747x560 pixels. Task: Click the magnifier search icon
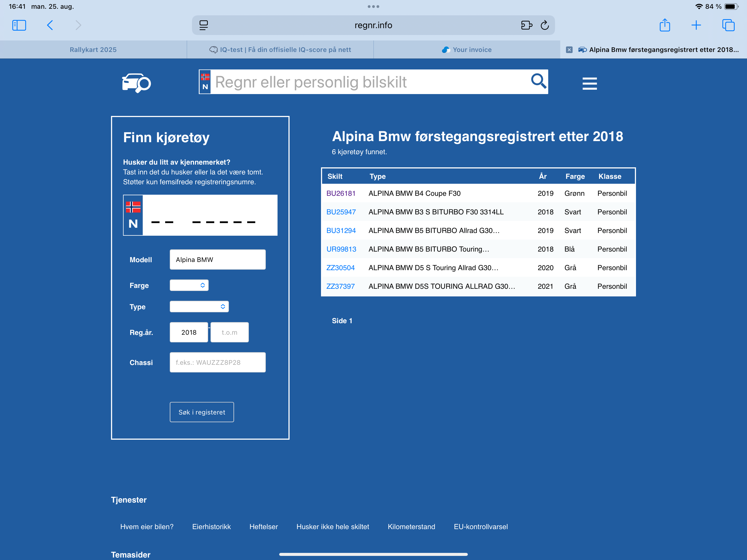[538, 81]
